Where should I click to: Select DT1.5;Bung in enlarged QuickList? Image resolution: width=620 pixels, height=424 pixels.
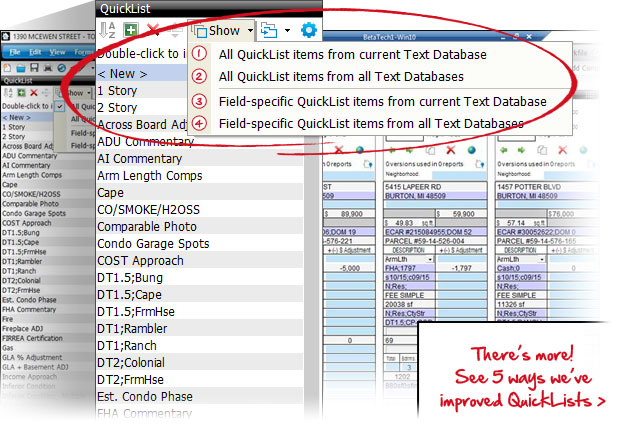[x=200, y=278]
